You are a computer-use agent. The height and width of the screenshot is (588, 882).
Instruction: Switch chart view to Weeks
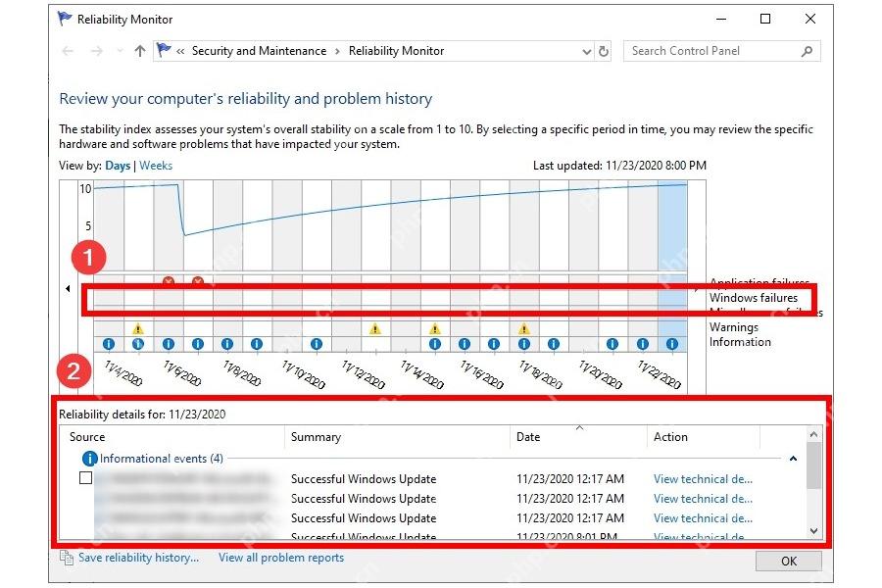(156, 166)
